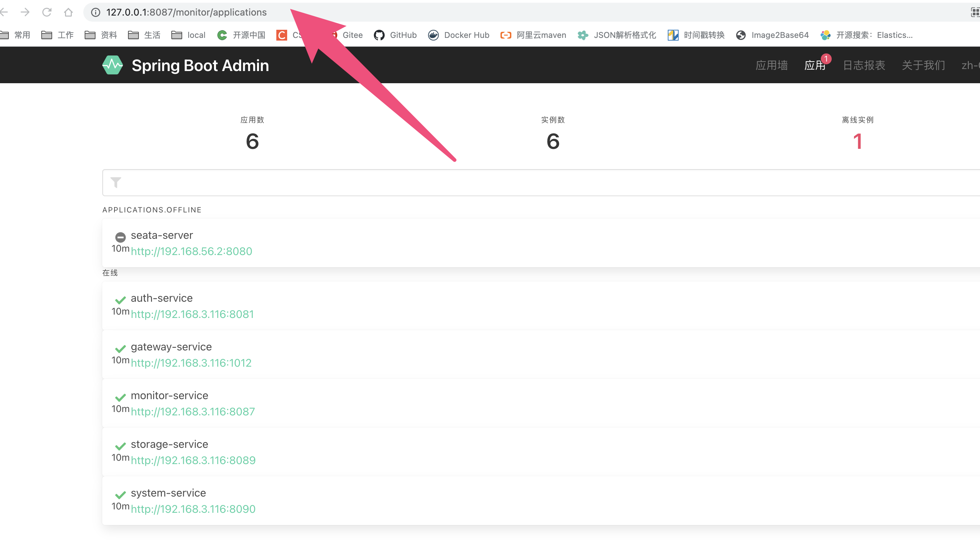The image size is (980, 550).
Task: Click the offline status icon beside seata-server
Action: pyautogui.click(x=121, y=237)
